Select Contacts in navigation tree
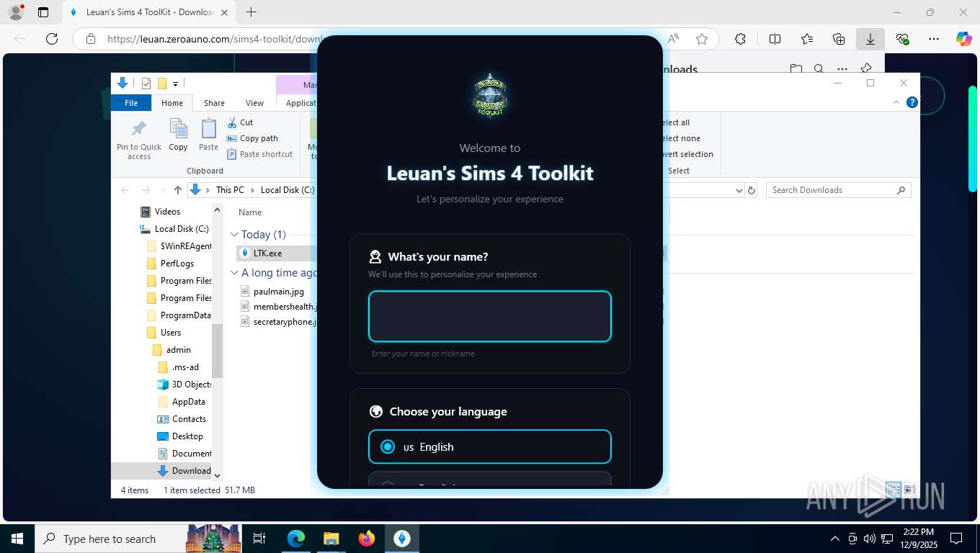This screenshot has height=553, width=980. click(x=189, y=419)
